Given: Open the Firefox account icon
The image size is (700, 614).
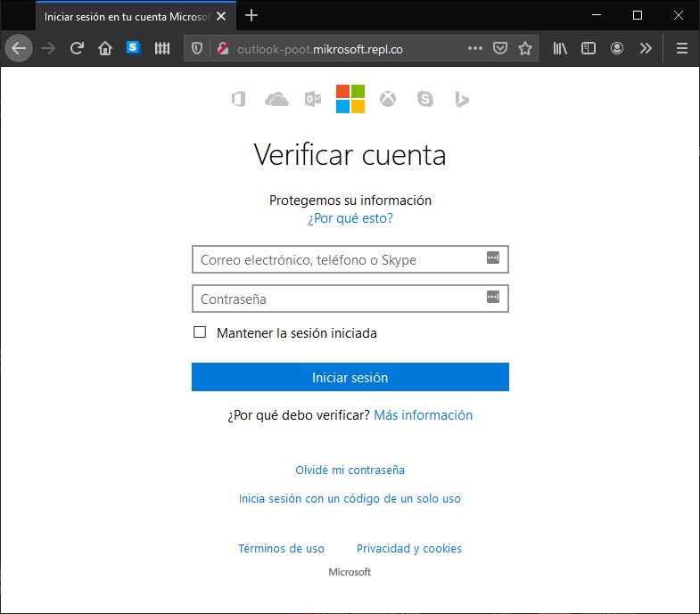Looking at the screenshot, I should 617,48.
